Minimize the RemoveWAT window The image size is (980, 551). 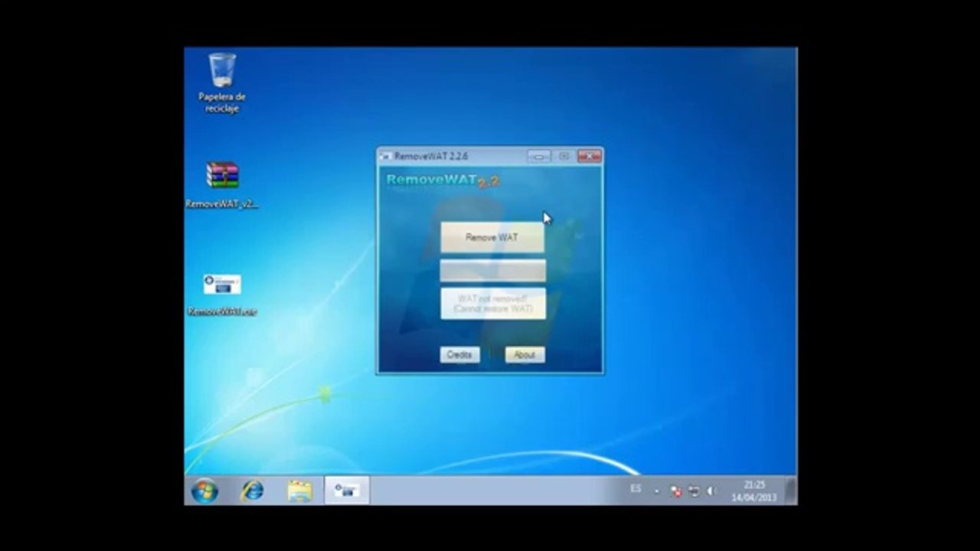[x=539, y=156]
